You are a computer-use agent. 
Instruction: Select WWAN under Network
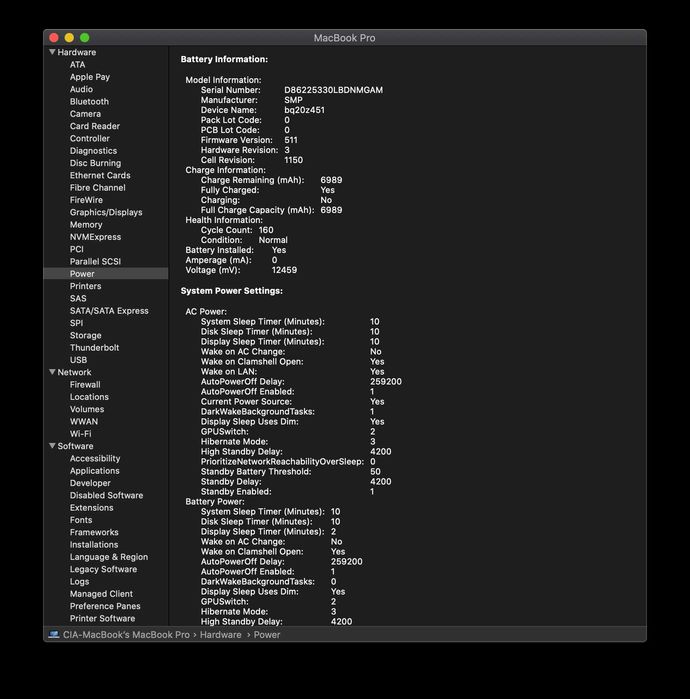click(x=84, y=422)
